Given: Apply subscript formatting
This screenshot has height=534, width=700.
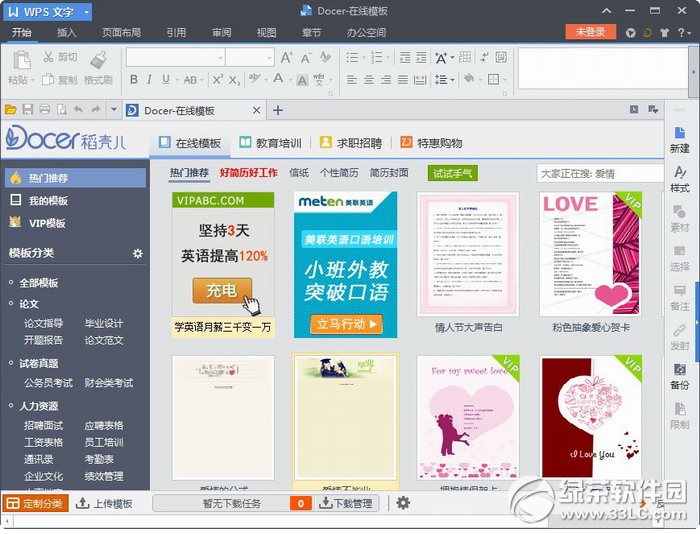Looking at the screenshot, I should click(234, 80).
